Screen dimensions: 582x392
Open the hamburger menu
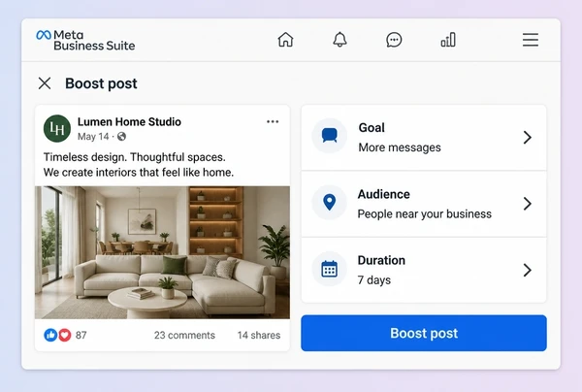click(531, 40)
